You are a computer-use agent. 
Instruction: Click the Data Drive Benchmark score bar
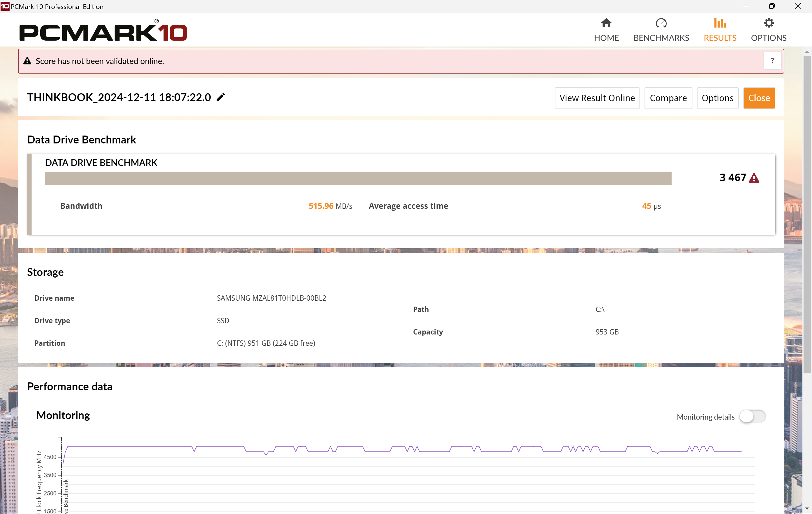click(358, 178)
